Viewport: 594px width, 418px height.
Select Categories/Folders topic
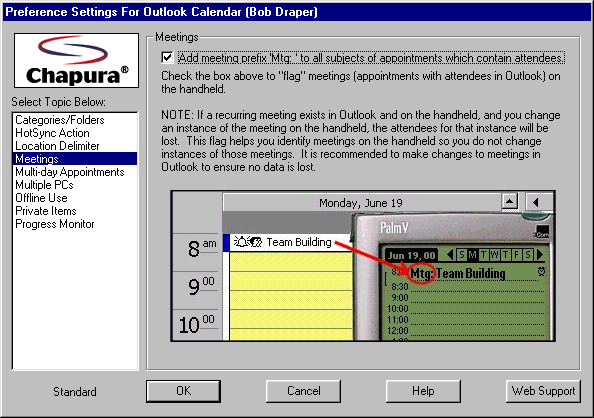pos(60,120)
